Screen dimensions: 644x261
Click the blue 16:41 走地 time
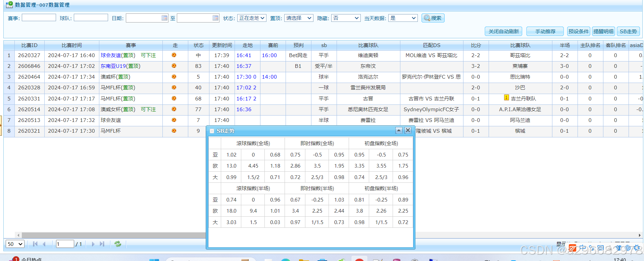click(244, 55)
